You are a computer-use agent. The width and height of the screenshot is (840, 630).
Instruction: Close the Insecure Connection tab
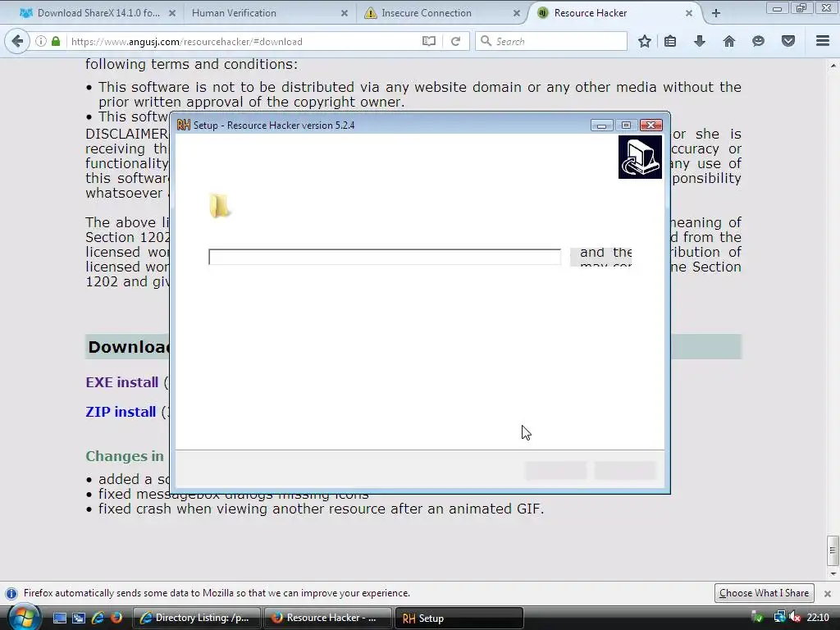[x=517, y=13]
